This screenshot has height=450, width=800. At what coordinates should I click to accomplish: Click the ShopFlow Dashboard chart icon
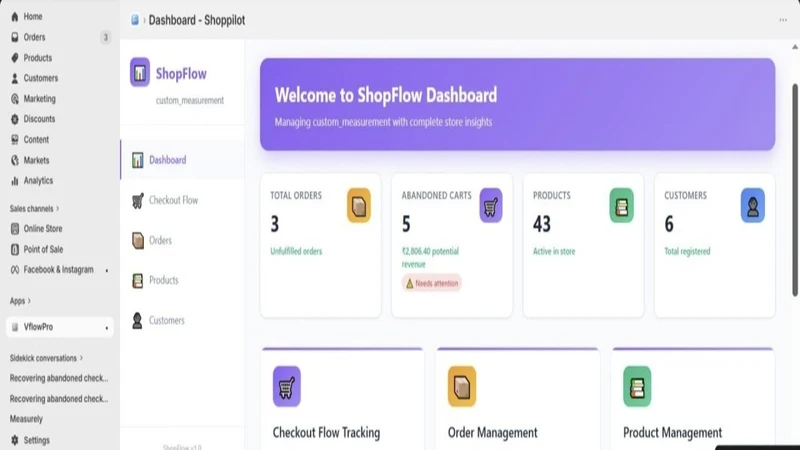point(138,160)
